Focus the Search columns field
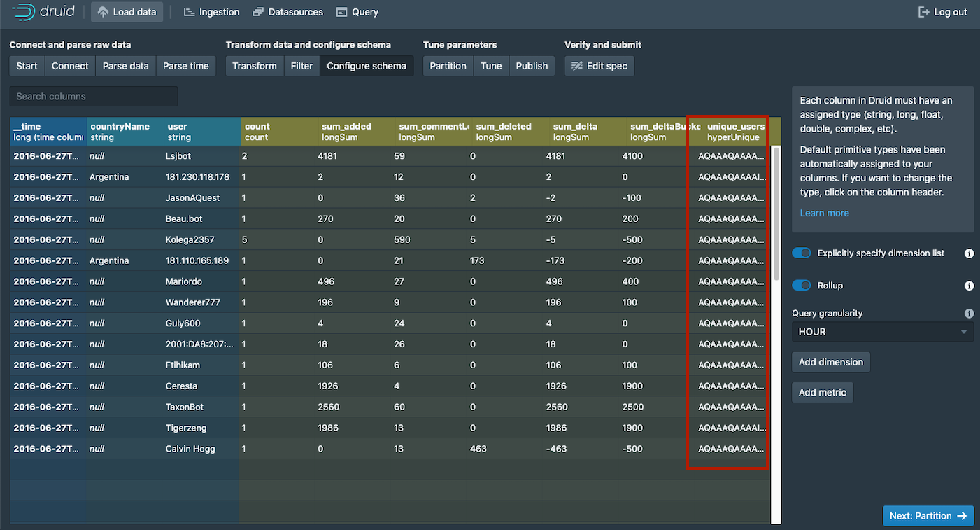 (94, 96)
